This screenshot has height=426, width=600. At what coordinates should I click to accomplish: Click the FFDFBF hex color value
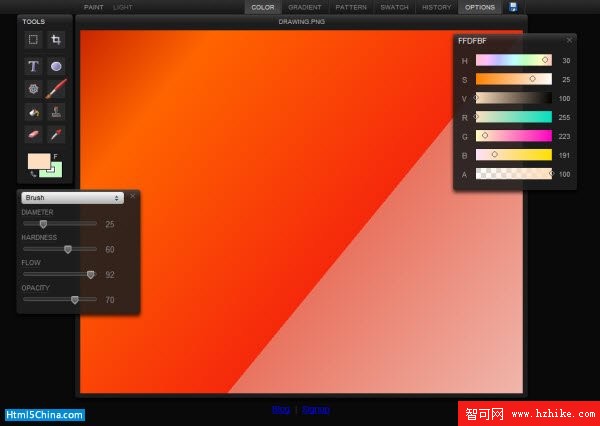(472, 41)
